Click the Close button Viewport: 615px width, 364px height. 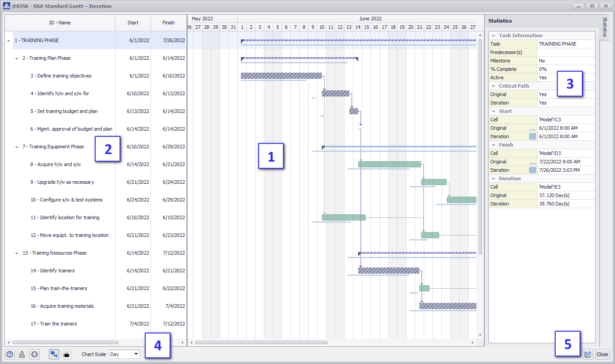coord(603,354)
